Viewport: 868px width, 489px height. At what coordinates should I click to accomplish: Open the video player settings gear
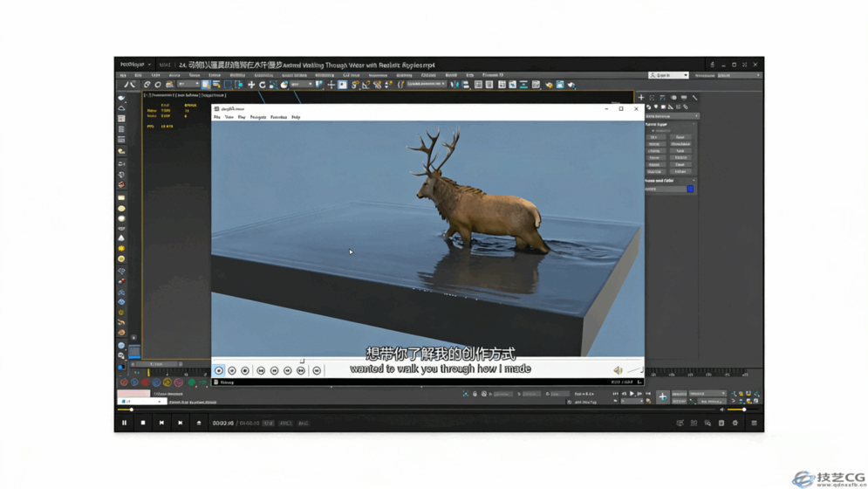click(x=735, y=423)
